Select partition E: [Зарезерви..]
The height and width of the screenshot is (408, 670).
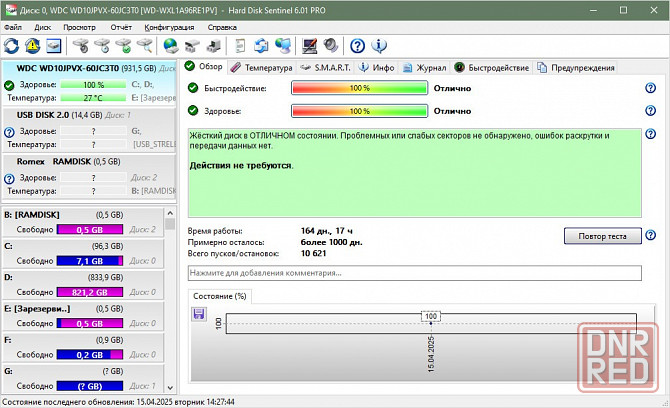pos(83,316)
